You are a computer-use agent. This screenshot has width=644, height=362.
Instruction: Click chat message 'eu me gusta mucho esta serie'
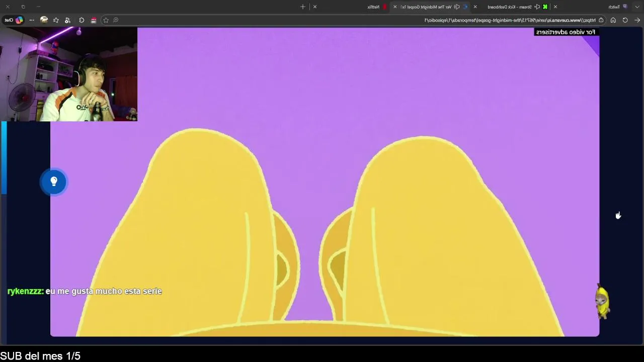pos(104,291)
